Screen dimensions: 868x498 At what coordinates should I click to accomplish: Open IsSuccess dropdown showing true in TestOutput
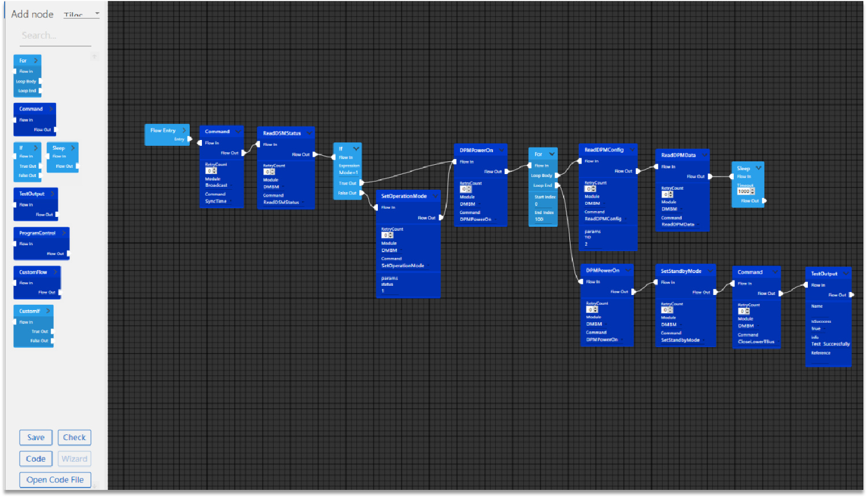(818, 329)
